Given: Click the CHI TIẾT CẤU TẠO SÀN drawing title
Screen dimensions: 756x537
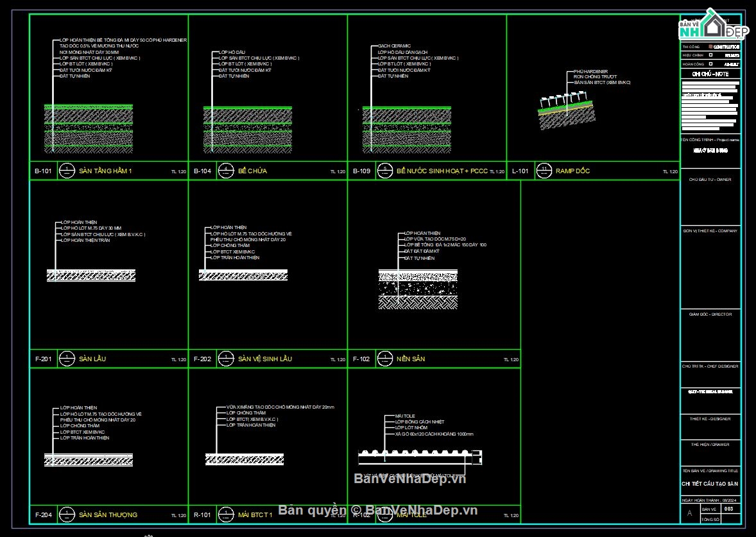Looking at the screenshot, I should click(x=710, y=484).
